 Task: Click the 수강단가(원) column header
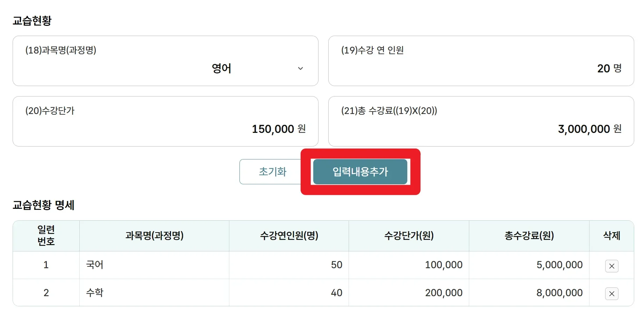409,236
